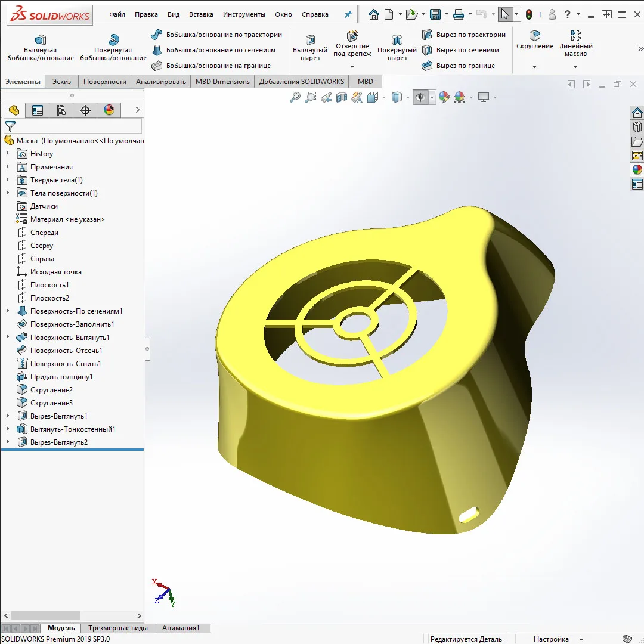644x644 pixels.
Task: Toggle the Rebuild traffic light icon
Action: point(529,14)
